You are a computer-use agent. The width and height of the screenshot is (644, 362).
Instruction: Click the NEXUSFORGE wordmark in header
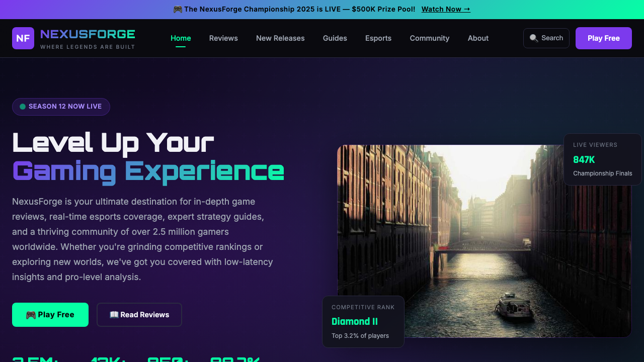88,34
